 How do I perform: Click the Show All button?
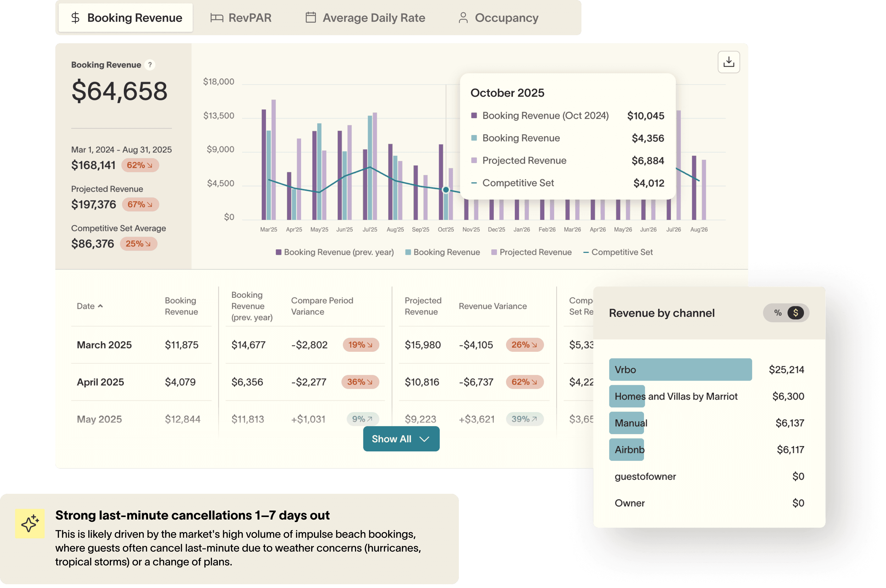pyautogui.click(x=401, y=439)
